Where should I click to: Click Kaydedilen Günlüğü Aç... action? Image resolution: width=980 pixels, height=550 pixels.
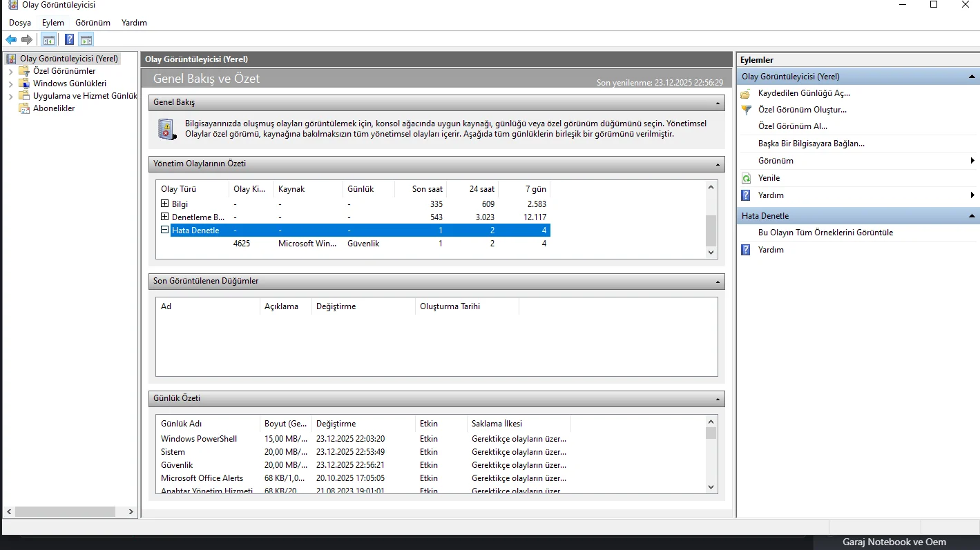click(x=804, y=93)
